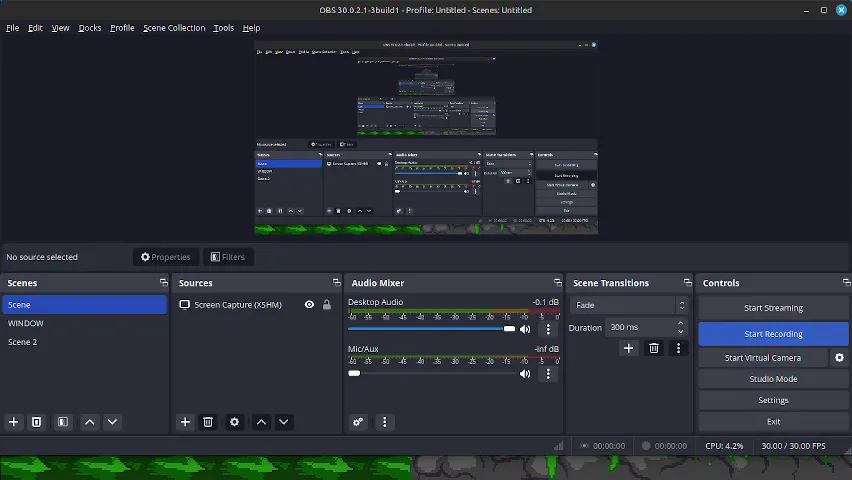Click the 30.00 / 30.00 FPS status text

tap(793, 446)
